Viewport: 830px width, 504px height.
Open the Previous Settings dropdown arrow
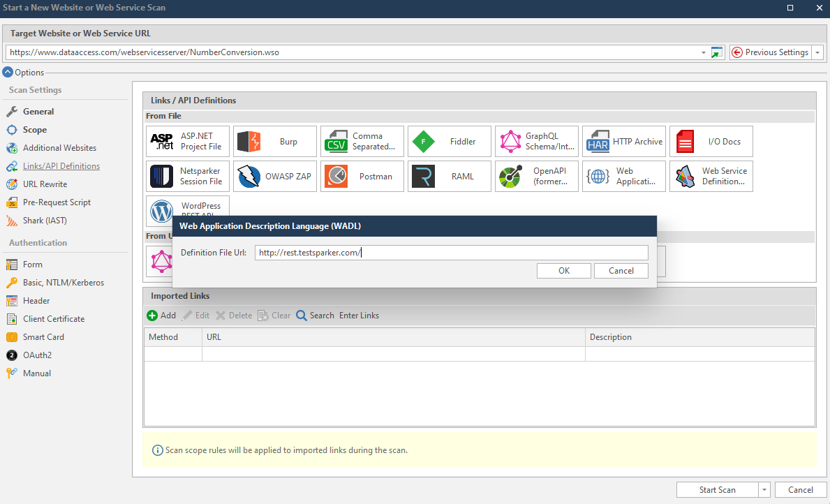pyautogui.click(x=817, y=52)
